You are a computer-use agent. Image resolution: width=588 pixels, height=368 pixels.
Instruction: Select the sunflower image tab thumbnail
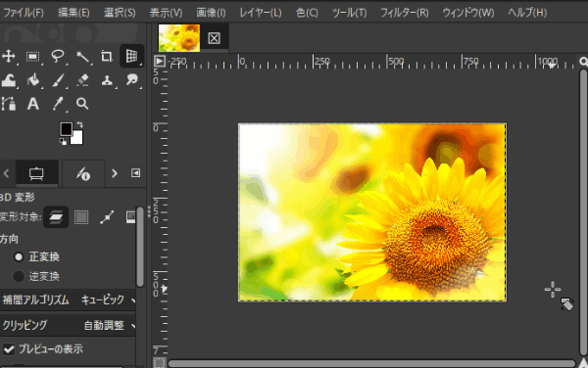179,38
